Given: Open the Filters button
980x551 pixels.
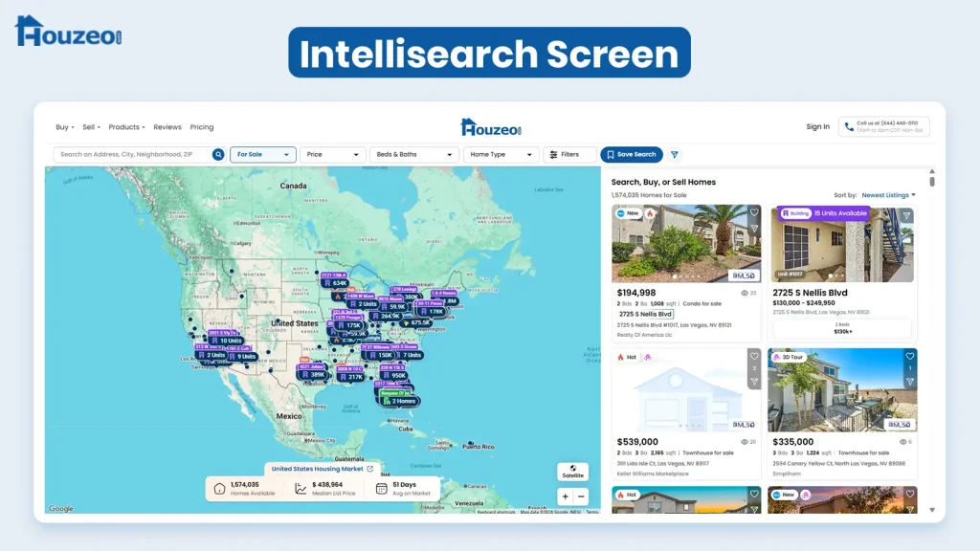Looking at the screenshot, I should tap(568, 154).
